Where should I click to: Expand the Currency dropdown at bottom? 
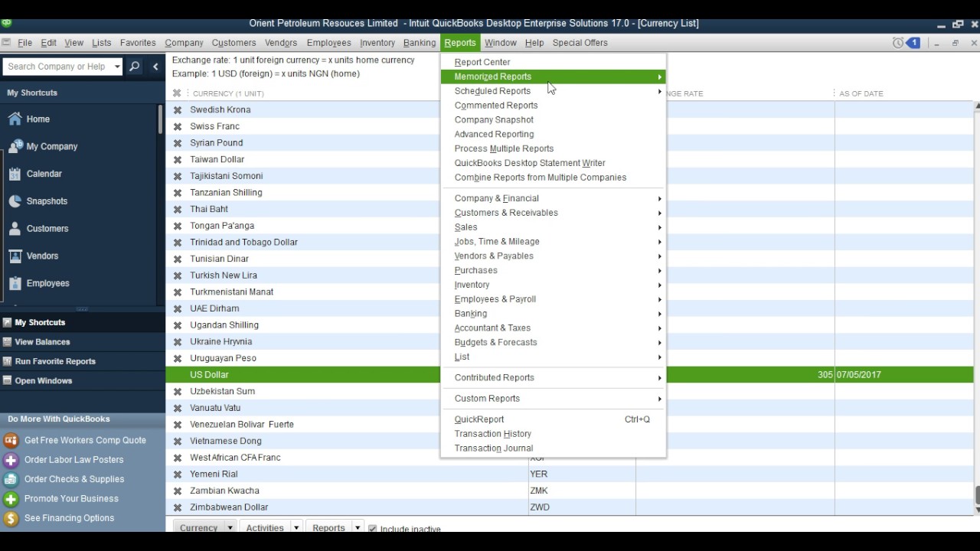[x=228, y=527]
